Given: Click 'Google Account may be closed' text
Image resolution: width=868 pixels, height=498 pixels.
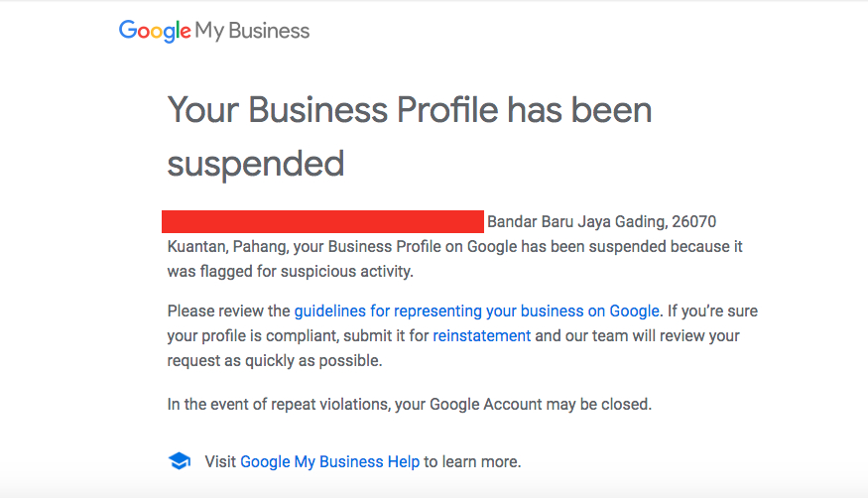Looking at the screenshot, I should [x=541, y=404].
